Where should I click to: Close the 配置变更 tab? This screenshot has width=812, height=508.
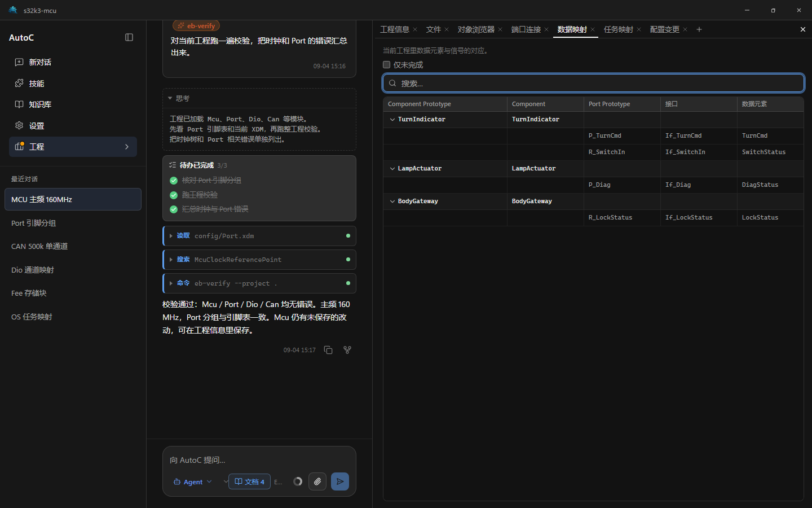(x=685, y=29)
